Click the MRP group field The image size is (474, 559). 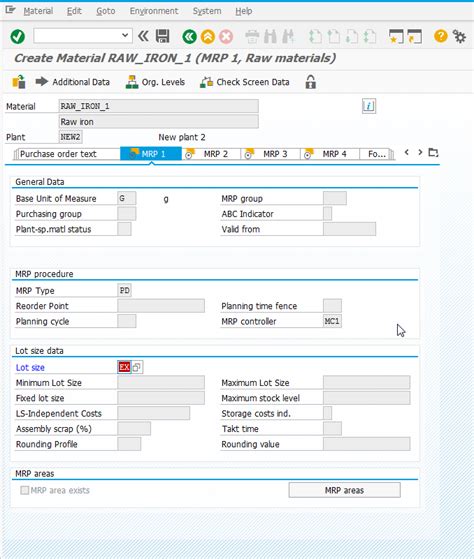click(335, 198)
